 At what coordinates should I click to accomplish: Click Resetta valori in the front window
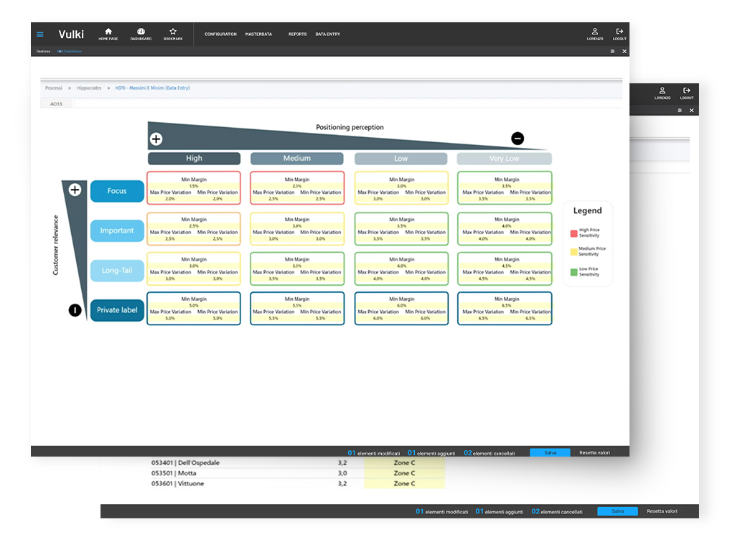pyautogui.click(x=594, y=453)
